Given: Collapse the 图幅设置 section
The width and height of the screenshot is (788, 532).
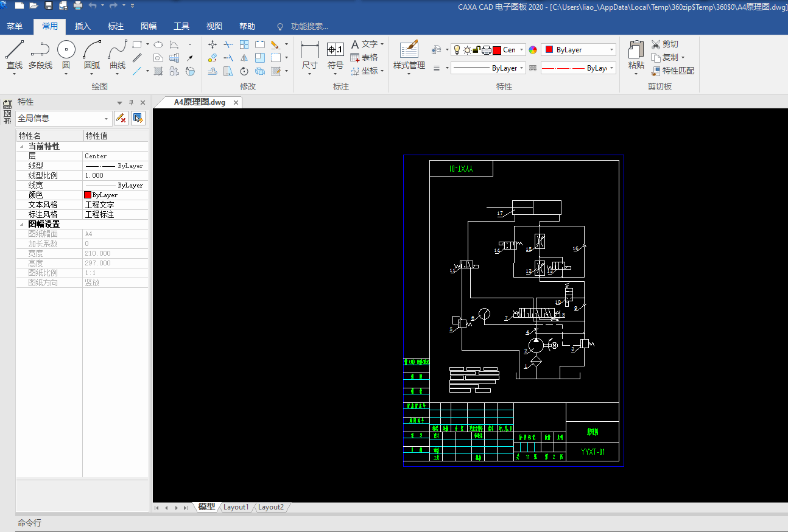Looking at the screenshot, I should click(22, 225).
